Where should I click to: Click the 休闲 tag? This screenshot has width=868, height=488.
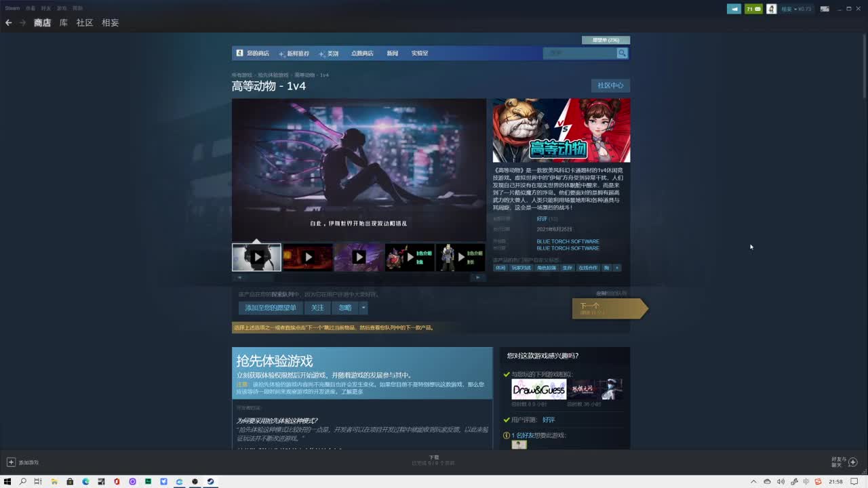coord(500,268)
